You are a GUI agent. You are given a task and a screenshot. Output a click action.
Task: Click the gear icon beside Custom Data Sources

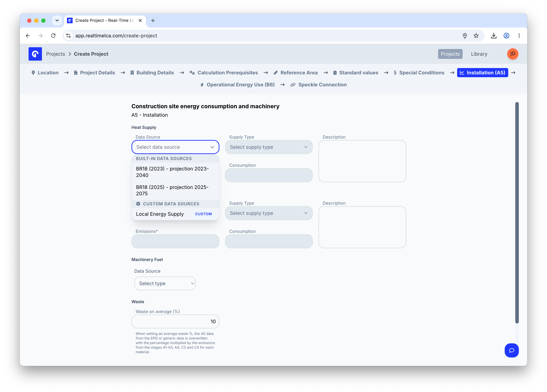coord(138,204)
